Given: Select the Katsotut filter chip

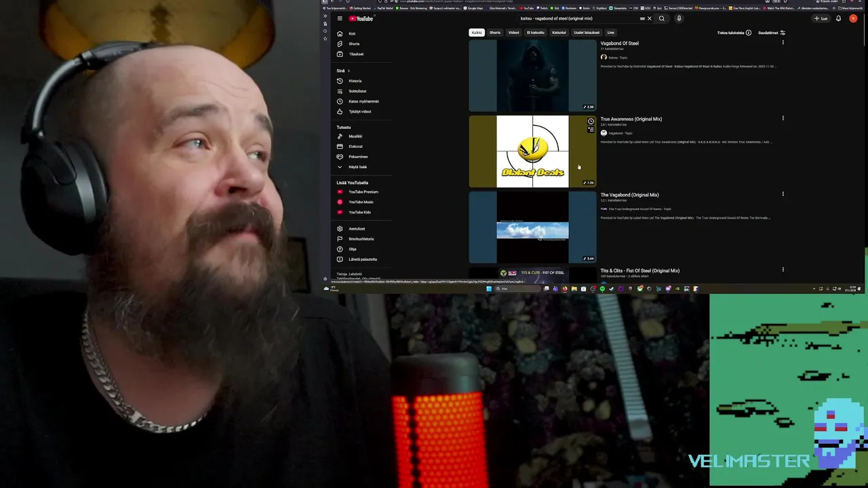Looking at the screenshot, I should pyautogui.click(x=559, y=33).
